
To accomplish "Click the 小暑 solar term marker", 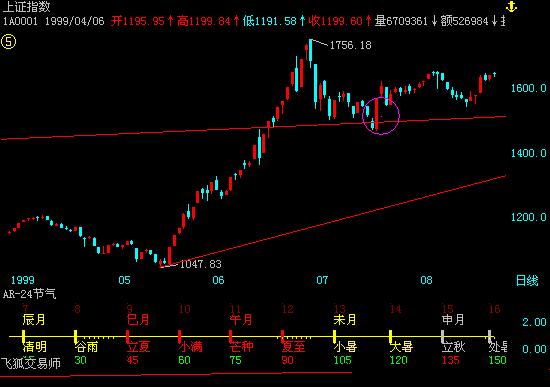I will tap(346, 347).
